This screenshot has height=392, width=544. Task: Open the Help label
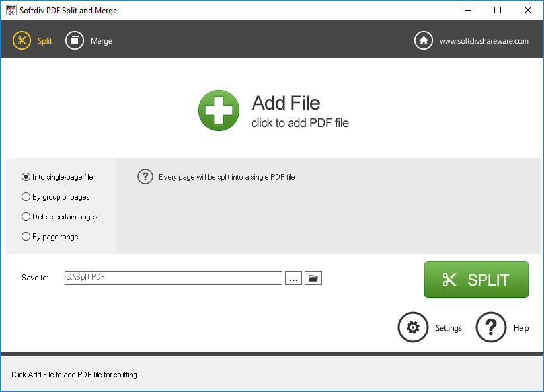[x=521, y=328]
